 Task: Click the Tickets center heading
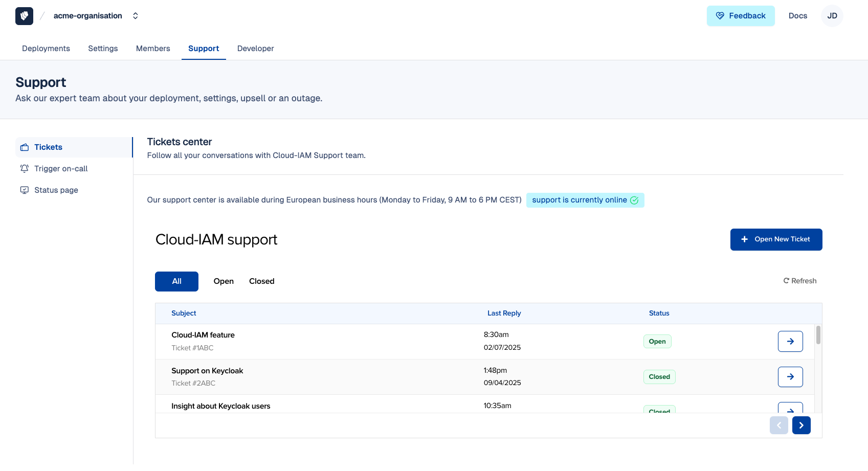(180, 142)
